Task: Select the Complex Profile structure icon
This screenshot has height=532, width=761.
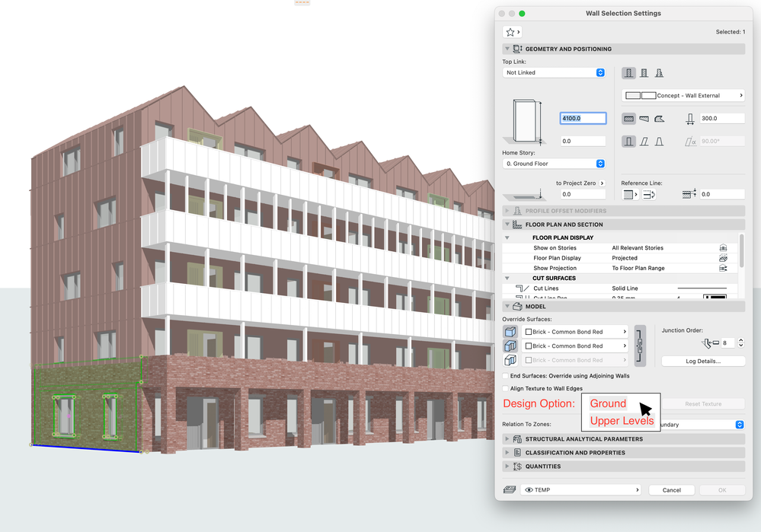Action: tap(659, 73)
